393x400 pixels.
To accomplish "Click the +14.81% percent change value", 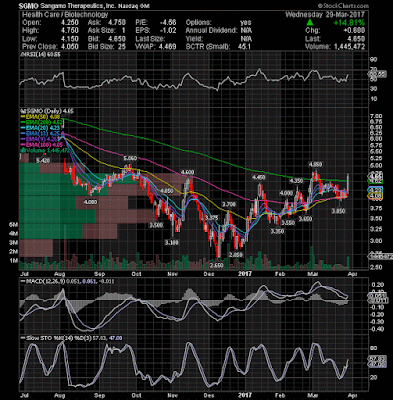I will point(350,23).
